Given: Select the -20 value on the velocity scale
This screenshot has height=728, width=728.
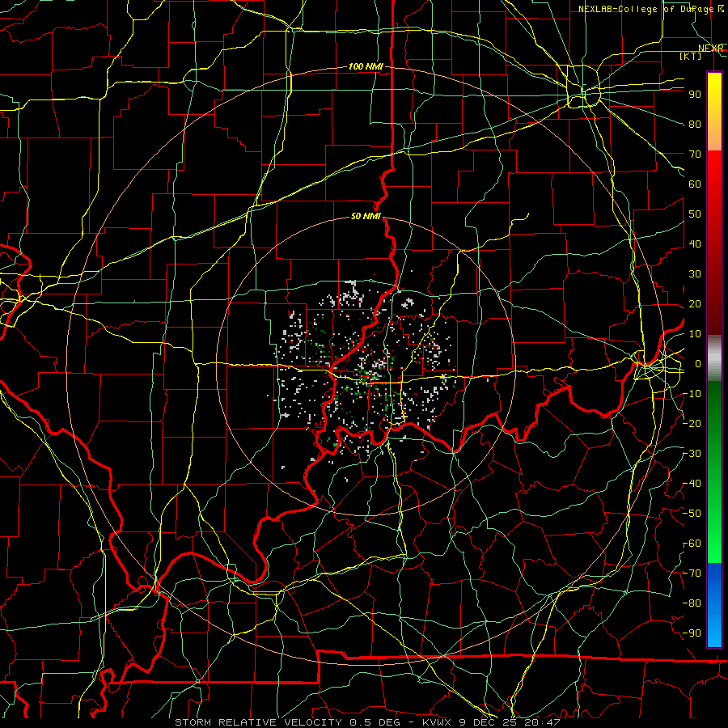Looking at the screenshot, I should [x=692, y=423].
